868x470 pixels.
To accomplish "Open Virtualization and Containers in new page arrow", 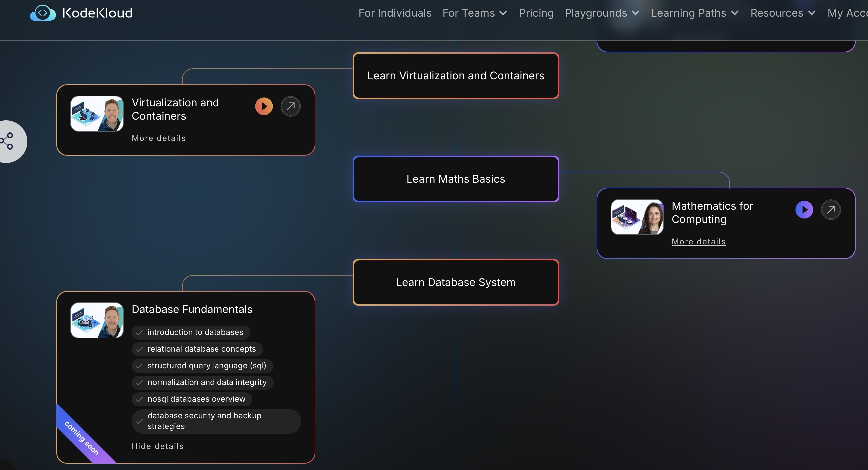I will (x=290, y=107).
